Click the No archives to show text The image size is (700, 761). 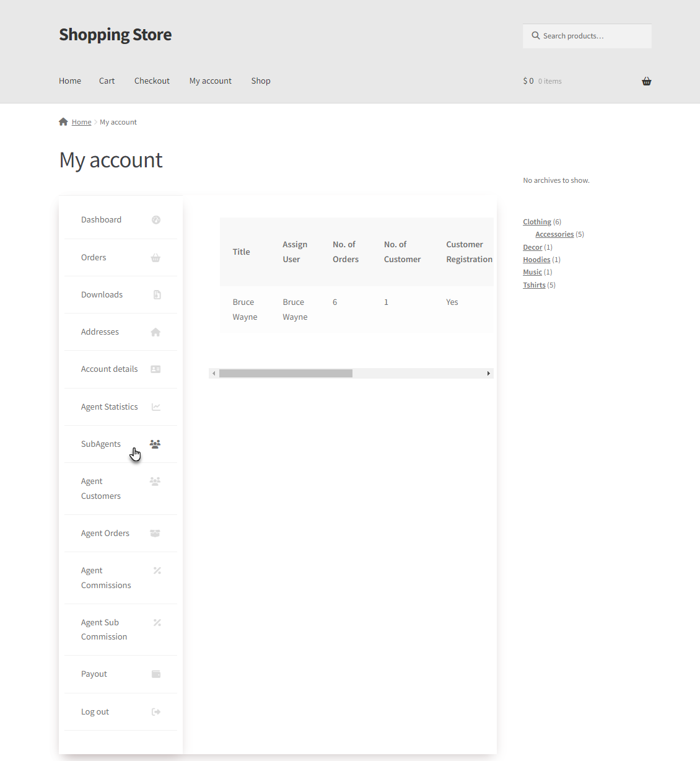pos(556,180)
